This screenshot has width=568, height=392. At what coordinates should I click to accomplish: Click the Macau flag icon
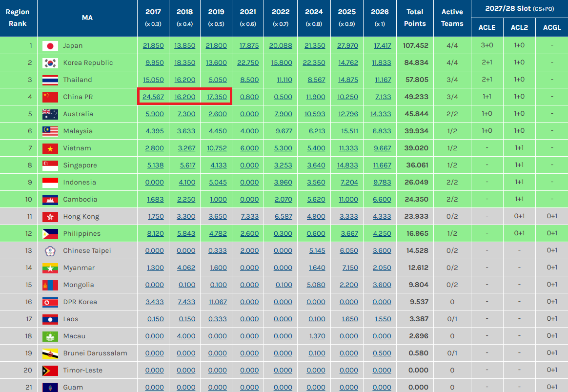point(50,336)
